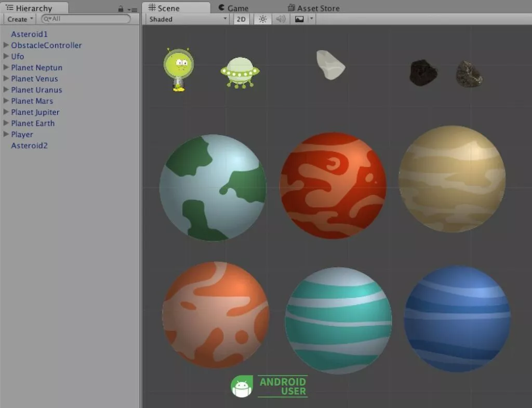Select Planet Mars in the Hierarchy
The height and width of the screenshot is (408, 532).
click(32, 101)
